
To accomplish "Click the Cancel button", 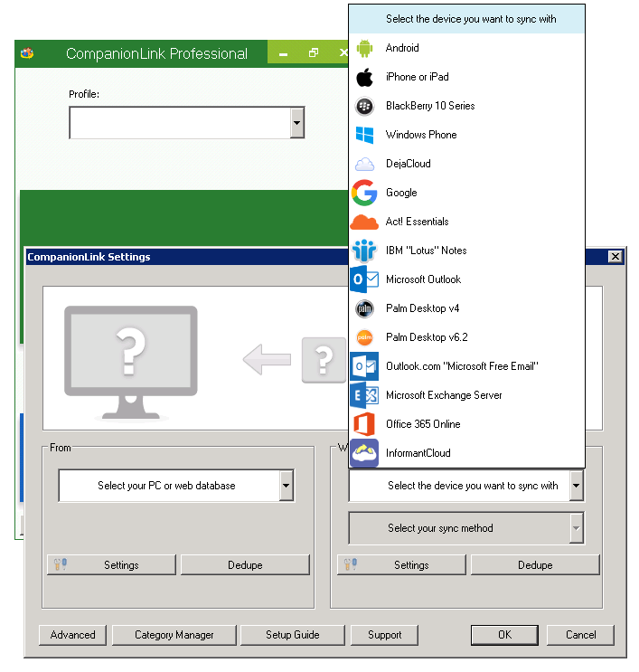I will [580, 635].
